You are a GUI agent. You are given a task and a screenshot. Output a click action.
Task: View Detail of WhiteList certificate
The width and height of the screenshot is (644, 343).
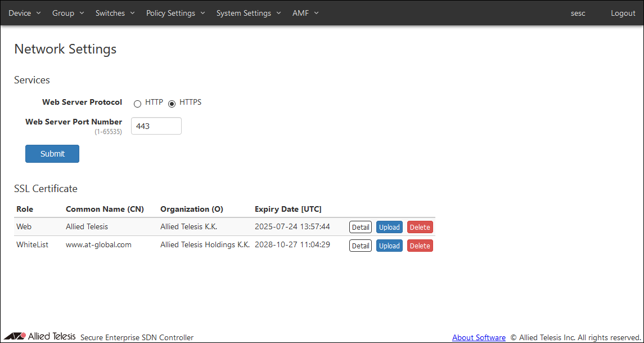[x=361, y=246]
